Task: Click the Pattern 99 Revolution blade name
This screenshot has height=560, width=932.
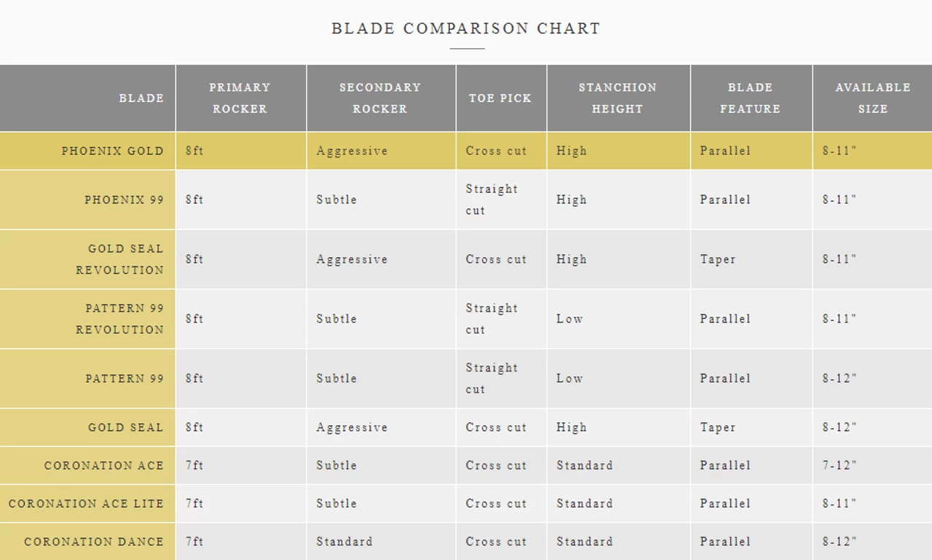Action: tap(120, 319)
